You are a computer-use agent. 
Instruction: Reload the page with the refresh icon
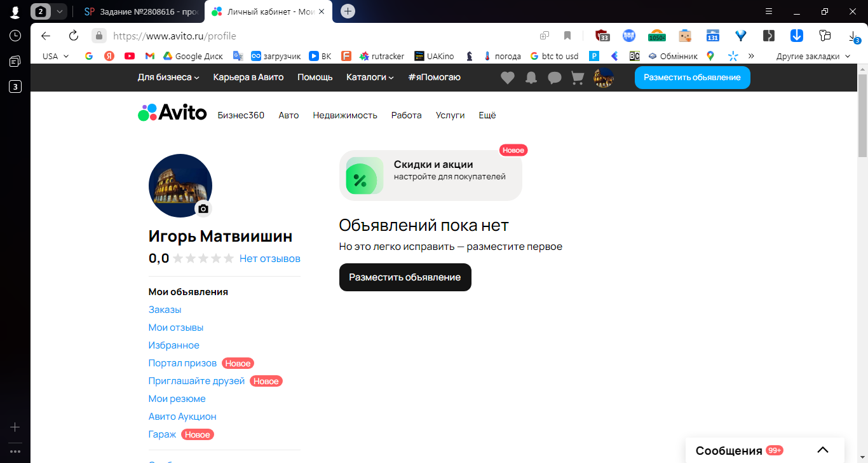click(74, 36)
